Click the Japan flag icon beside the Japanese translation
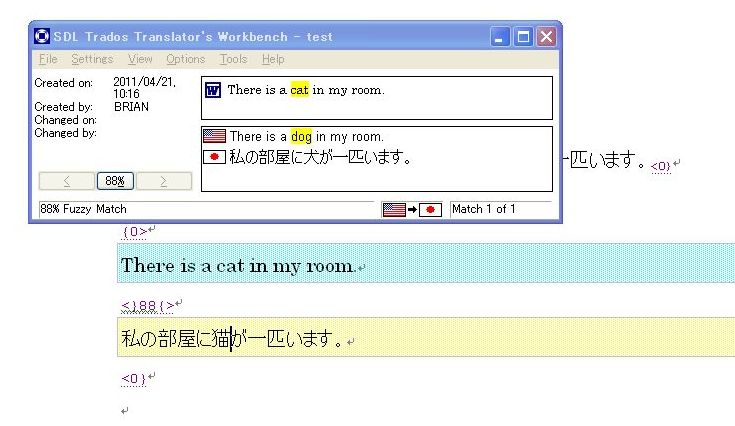Screen dimensions: 735x426 coord(214,157)
